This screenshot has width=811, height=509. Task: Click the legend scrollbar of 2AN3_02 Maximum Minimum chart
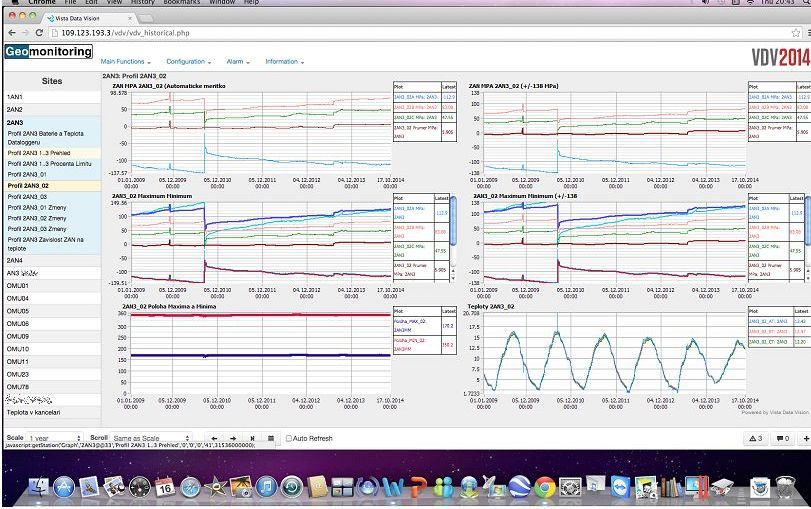[x=453, y=221]
